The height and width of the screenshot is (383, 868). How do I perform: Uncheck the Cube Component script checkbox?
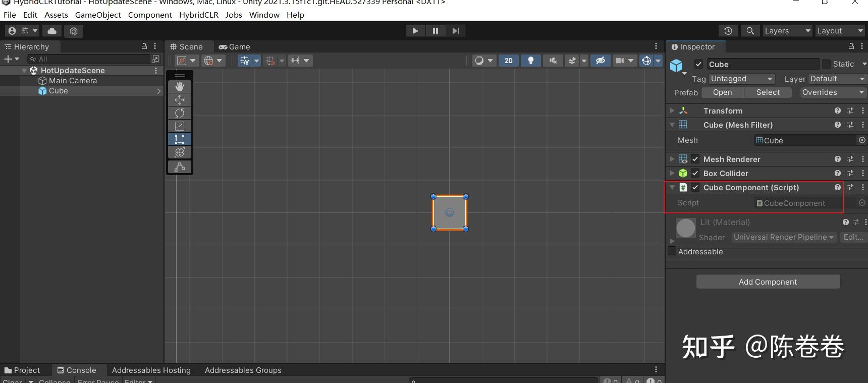(x=695, y=188)
